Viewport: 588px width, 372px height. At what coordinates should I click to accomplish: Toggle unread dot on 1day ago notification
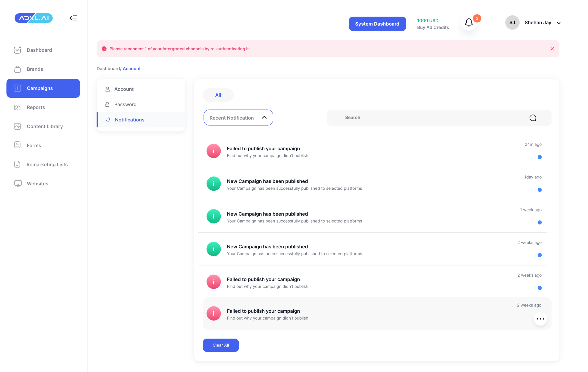tap(539, 190)
